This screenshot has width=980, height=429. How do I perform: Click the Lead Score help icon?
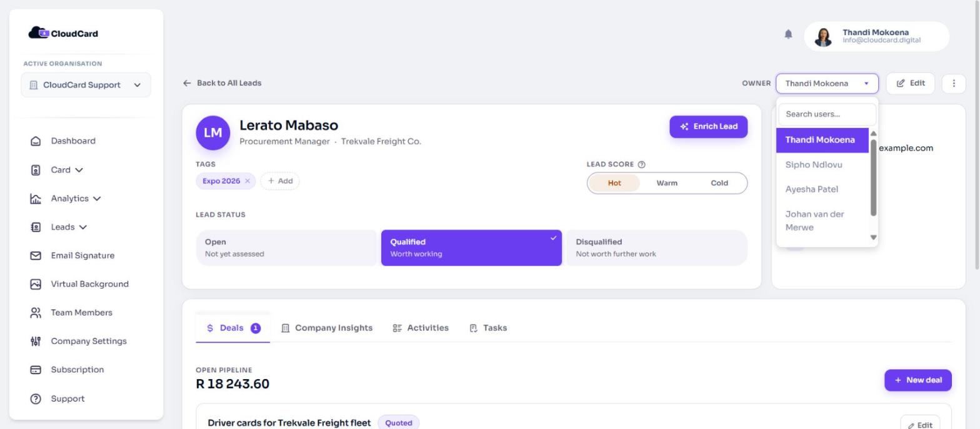click(641, 164)
